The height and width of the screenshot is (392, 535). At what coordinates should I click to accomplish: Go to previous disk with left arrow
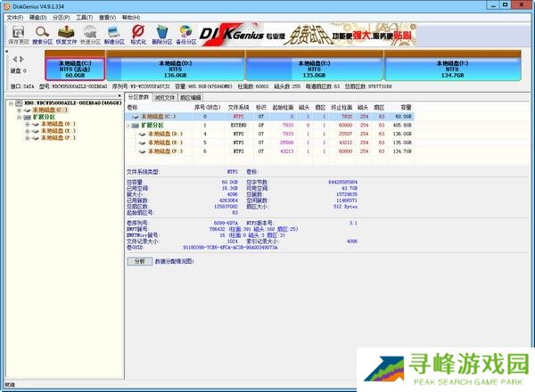coord(13,59)
